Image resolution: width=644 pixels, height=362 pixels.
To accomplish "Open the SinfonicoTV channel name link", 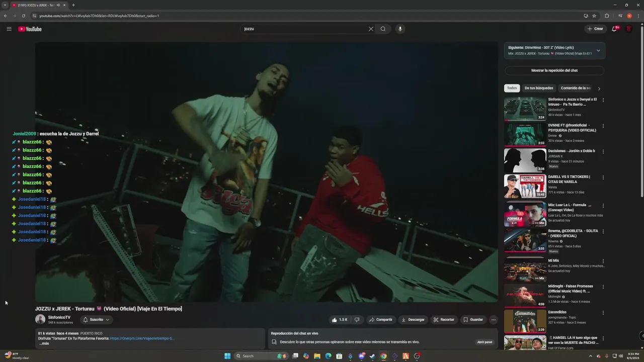I will coord(59,317).
